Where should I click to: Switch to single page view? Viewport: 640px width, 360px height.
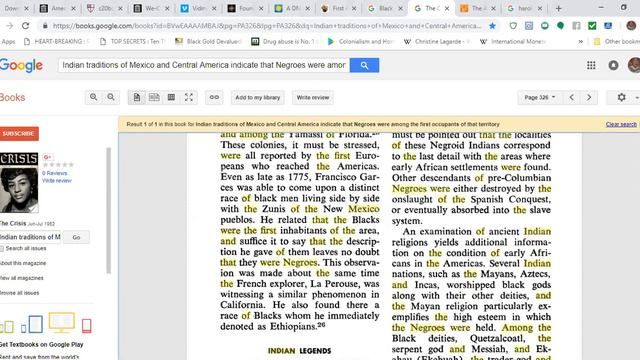tap(137, 98)
